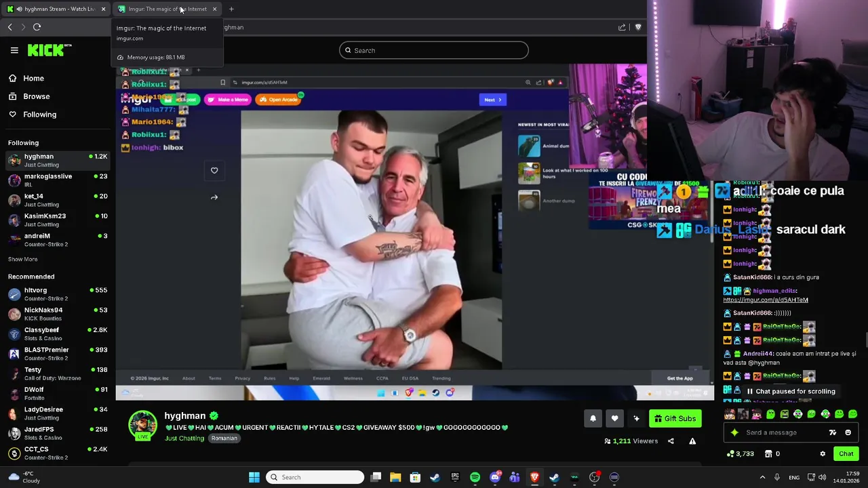
Task: Open andreiM channel in sidebar
Action: [56, 239]
